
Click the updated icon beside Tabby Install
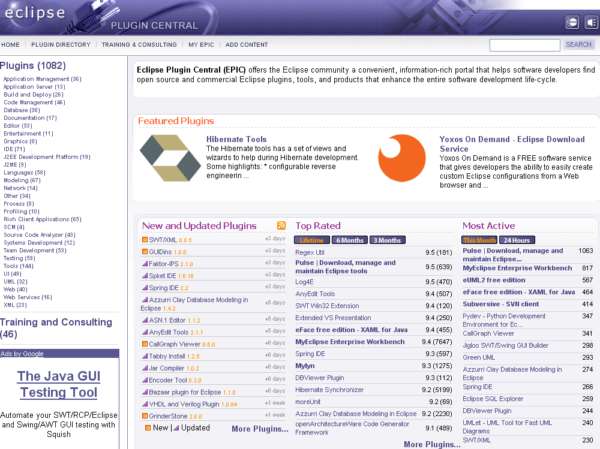145,356
